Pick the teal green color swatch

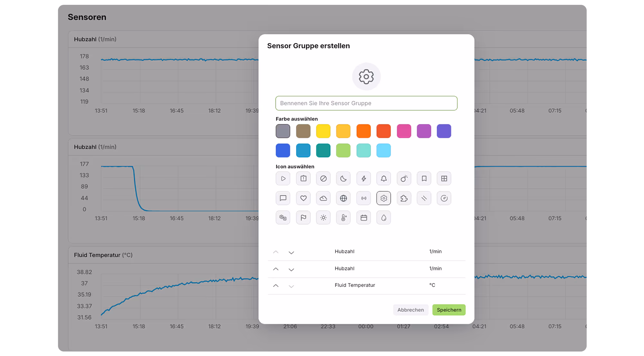pyautogui.click(x=323, y=151)
